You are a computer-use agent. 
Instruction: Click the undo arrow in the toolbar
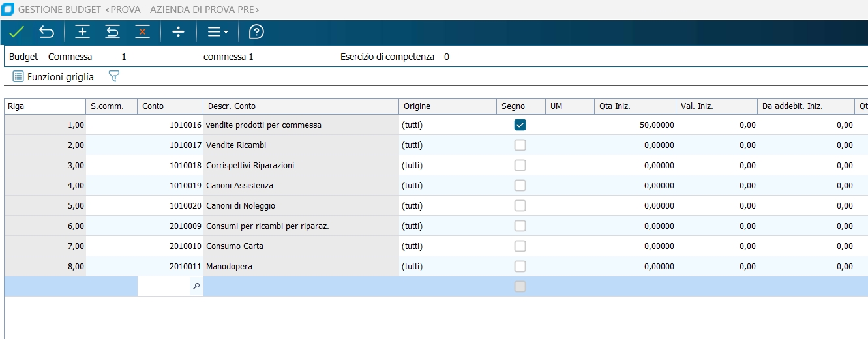46,32
